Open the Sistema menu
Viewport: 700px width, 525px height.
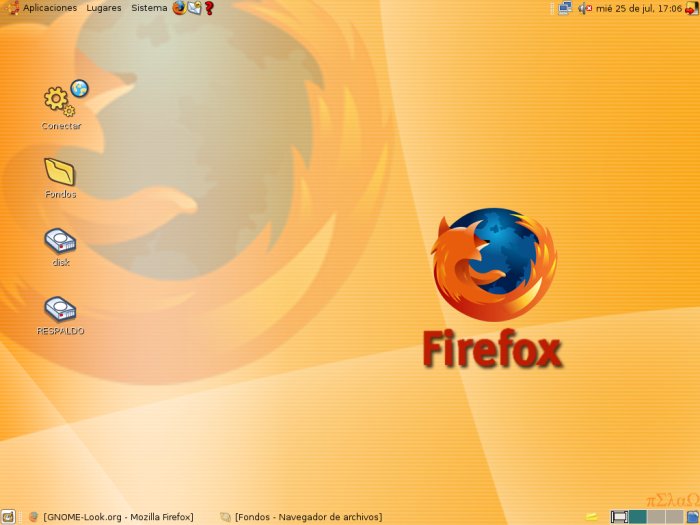(x=149, y=8)
